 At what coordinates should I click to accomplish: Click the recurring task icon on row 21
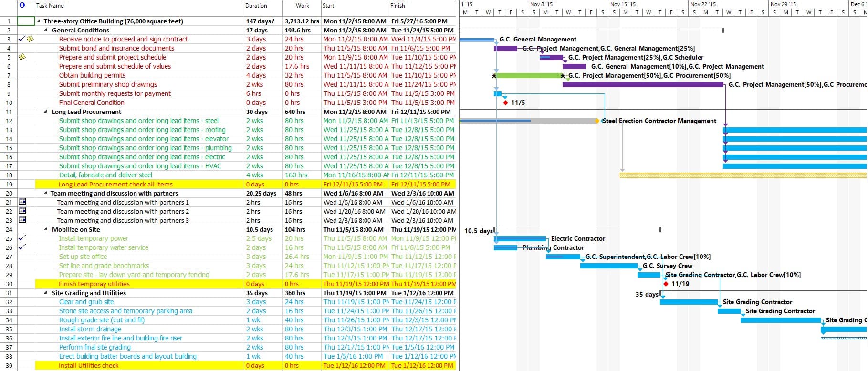click(22, 202)
